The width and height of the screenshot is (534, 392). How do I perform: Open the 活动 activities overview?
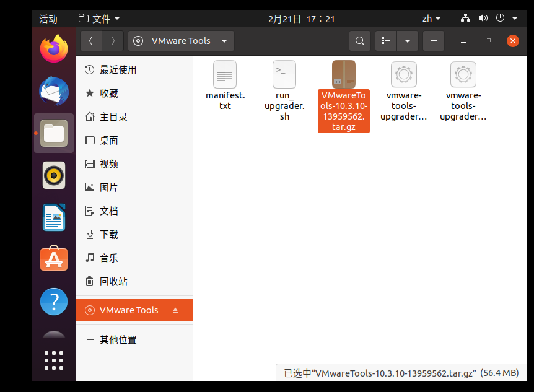click(48, 19)
